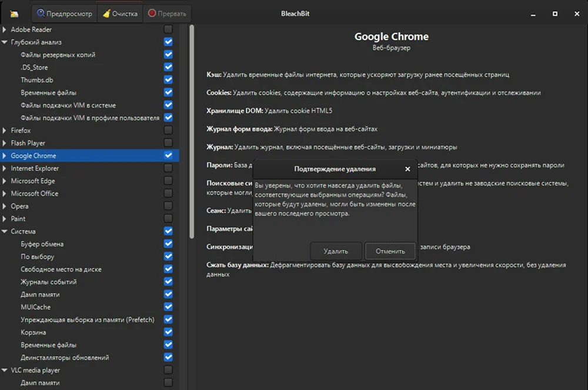The height and width of the screenshot is (390, 588).
Task: Uncheck the Google Chrome checkbox
Action: [168, 156]
